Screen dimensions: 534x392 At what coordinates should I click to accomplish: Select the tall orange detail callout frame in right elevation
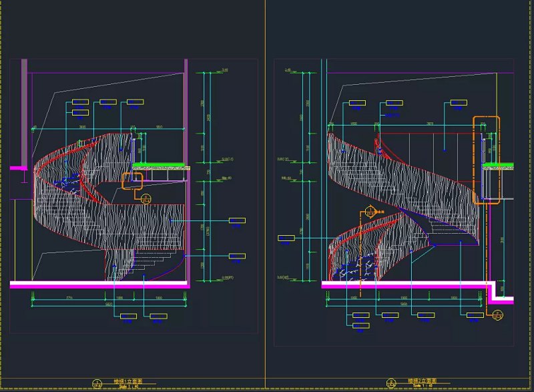487,159
